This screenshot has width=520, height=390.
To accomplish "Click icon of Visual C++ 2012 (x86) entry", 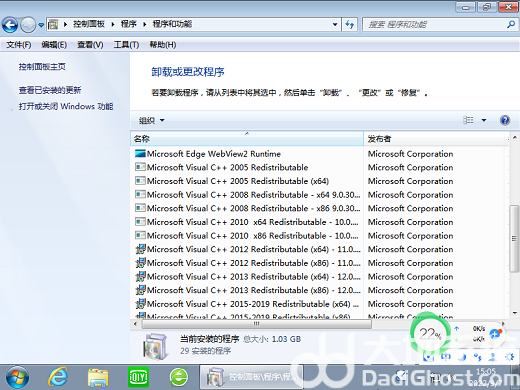I will (x=140, y=263).
